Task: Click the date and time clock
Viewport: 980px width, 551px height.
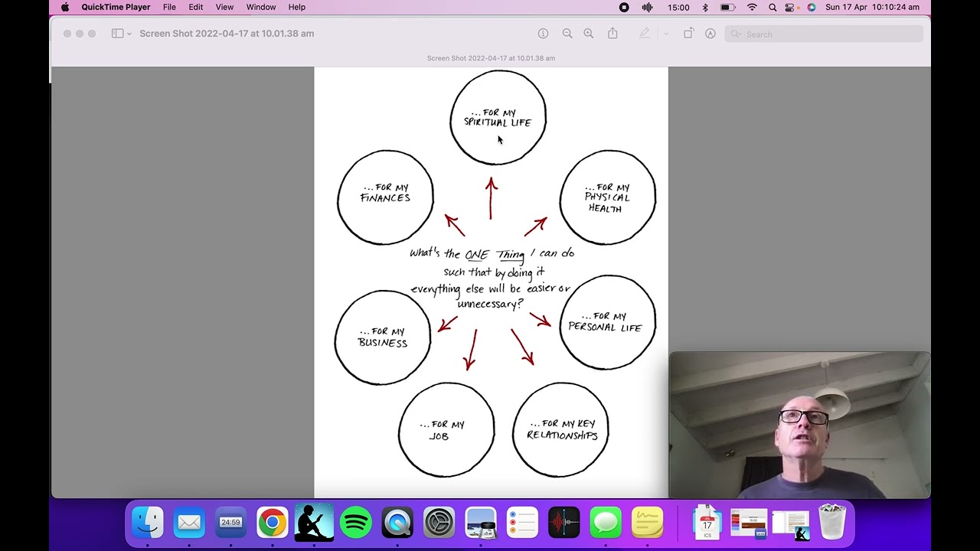Action: tap(872, 7)
